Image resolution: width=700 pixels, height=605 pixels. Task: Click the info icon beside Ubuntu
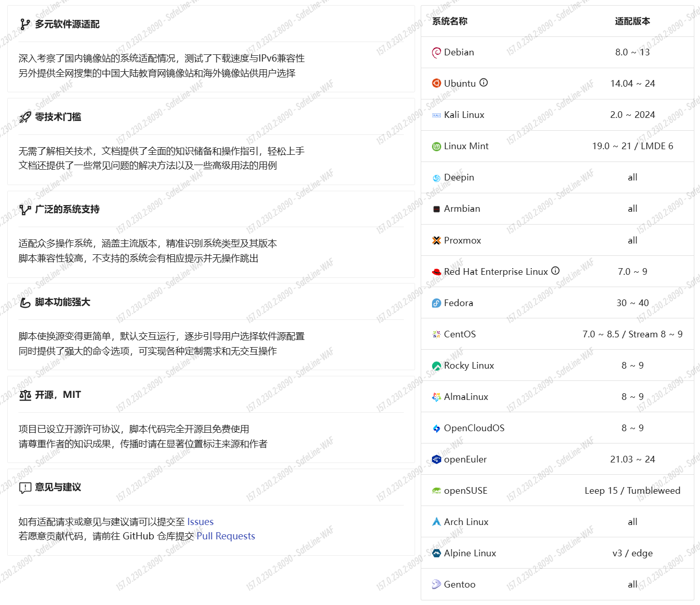484,83
